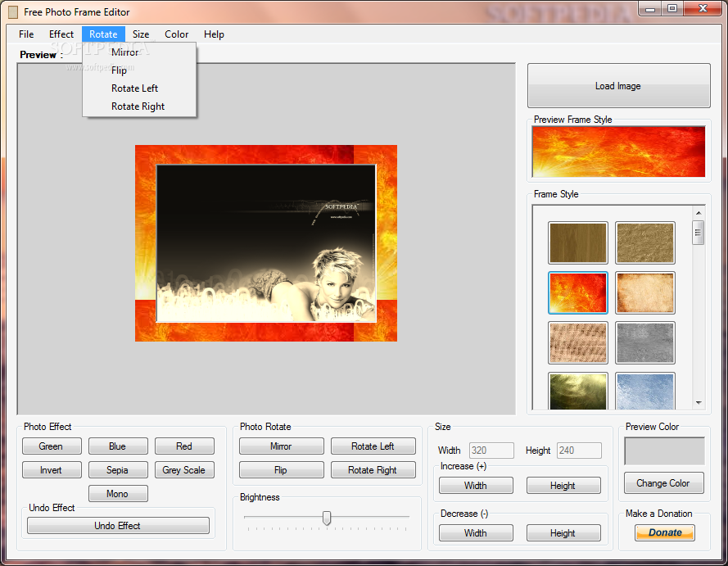Choose Flip from the Rotate dropdown menu
728x566 pixels.
pyautogui.click(x=139, y=70)
